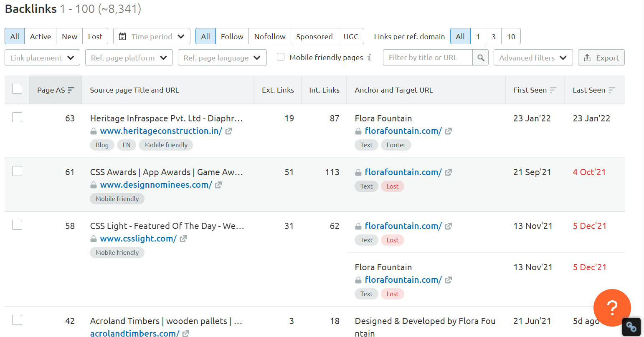Click the info icon next to Mobile friendly pages
Image resolution: width=644 pixels, height=337 pixels.
(370, 58)
